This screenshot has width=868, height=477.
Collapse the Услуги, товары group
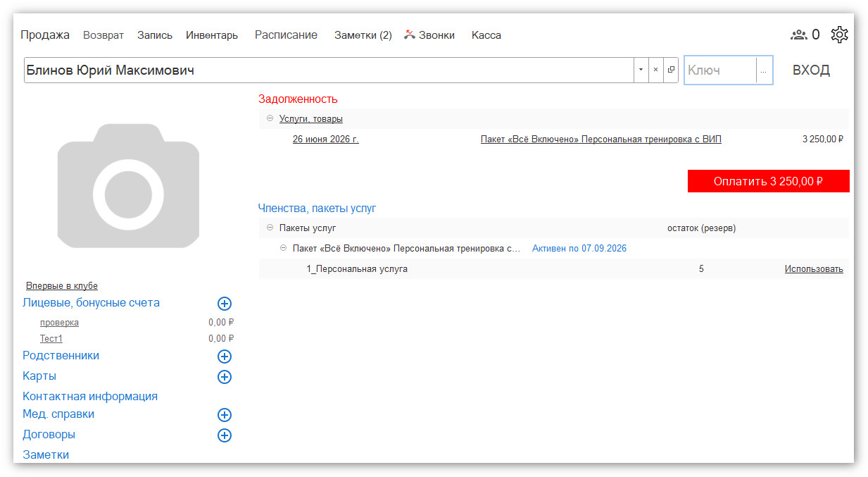tap(270, 118)
